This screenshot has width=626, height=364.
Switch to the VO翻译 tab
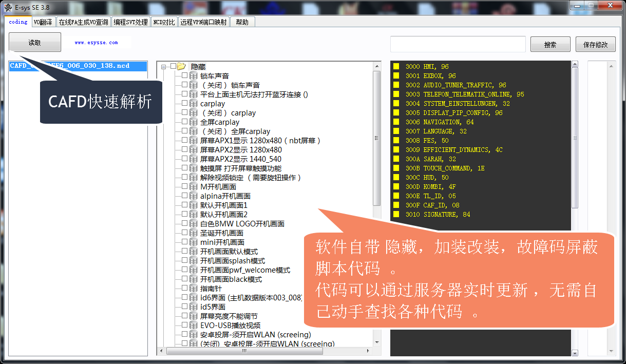coord(43,22)
